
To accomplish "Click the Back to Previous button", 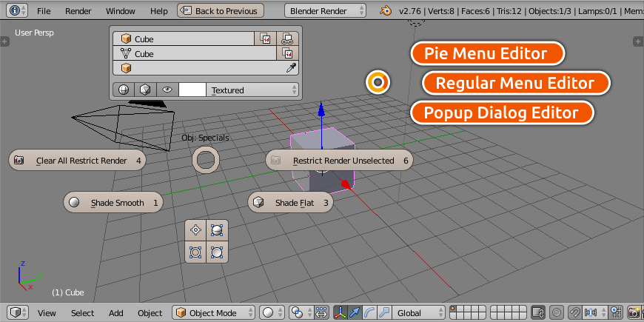I will [220, 11].
